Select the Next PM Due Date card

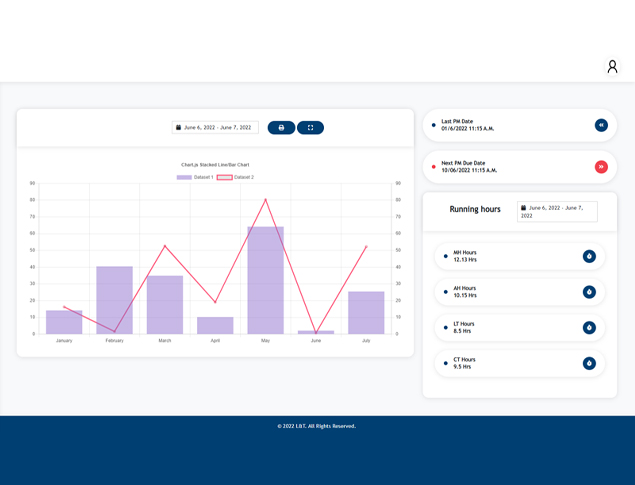(510, 167)
